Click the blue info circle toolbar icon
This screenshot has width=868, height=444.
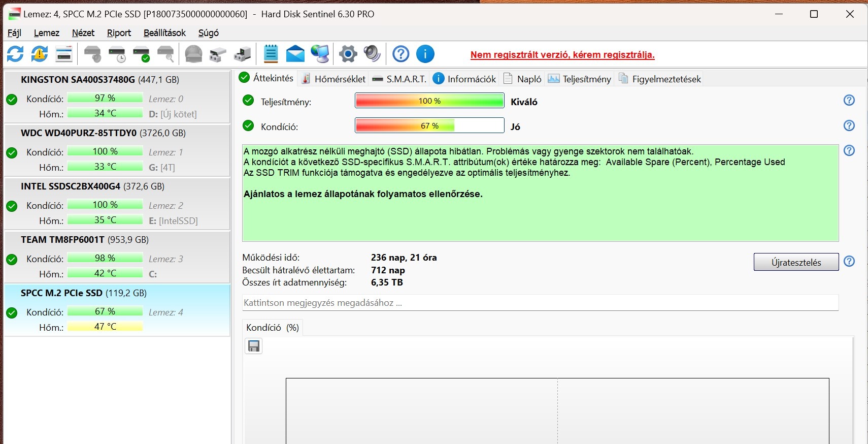pos(425,54)
